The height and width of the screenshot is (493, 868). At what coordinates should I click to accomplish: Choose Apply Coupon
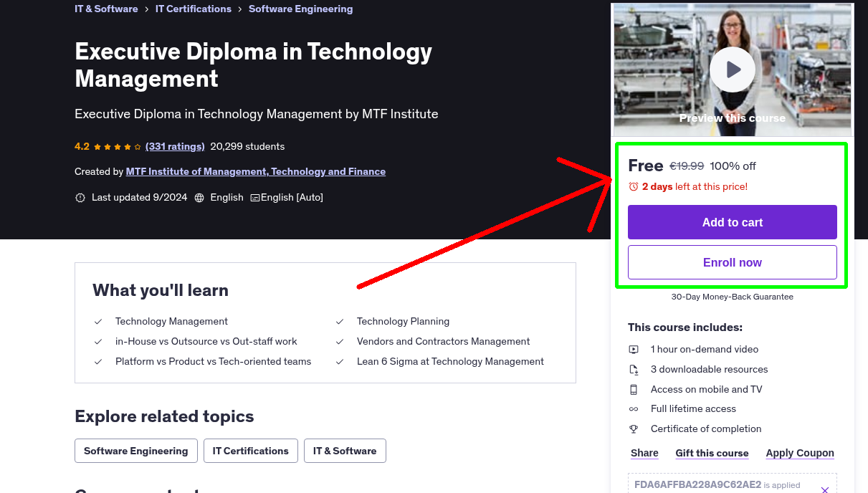[x=800, y=453]
